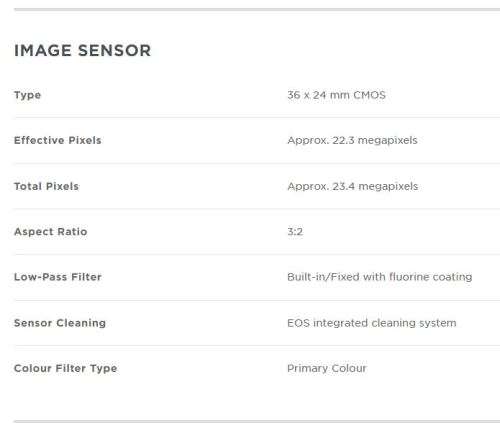The image size is (500, 433).
Task: Click the 36 x 24 mm CMOS value
Action: (336, 95)
